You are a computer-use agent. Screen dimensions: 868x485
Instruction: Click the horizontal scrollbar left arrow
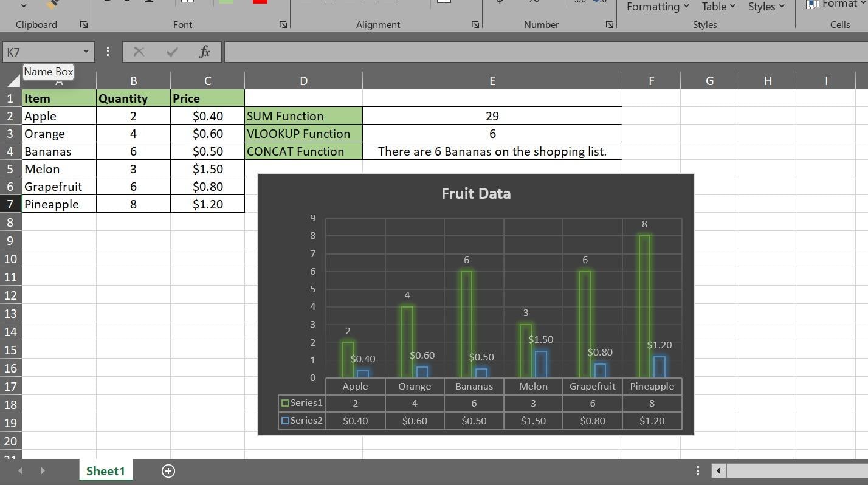(x=718, y=470)
